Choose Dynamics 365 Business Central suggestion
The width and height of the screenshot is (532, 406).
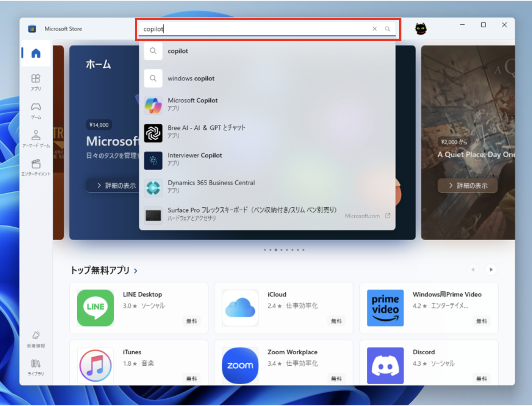click(x=267, y=188)
